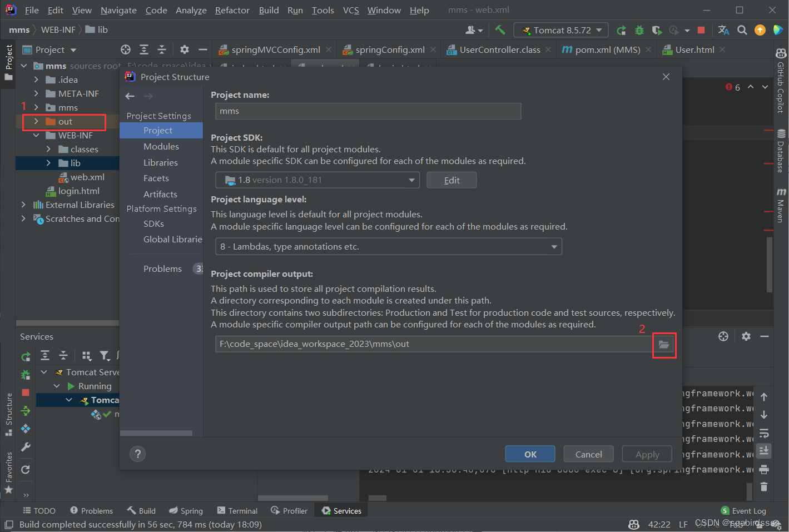Click the console print icon
Screen dimensions: 789x532
point(764,469)
